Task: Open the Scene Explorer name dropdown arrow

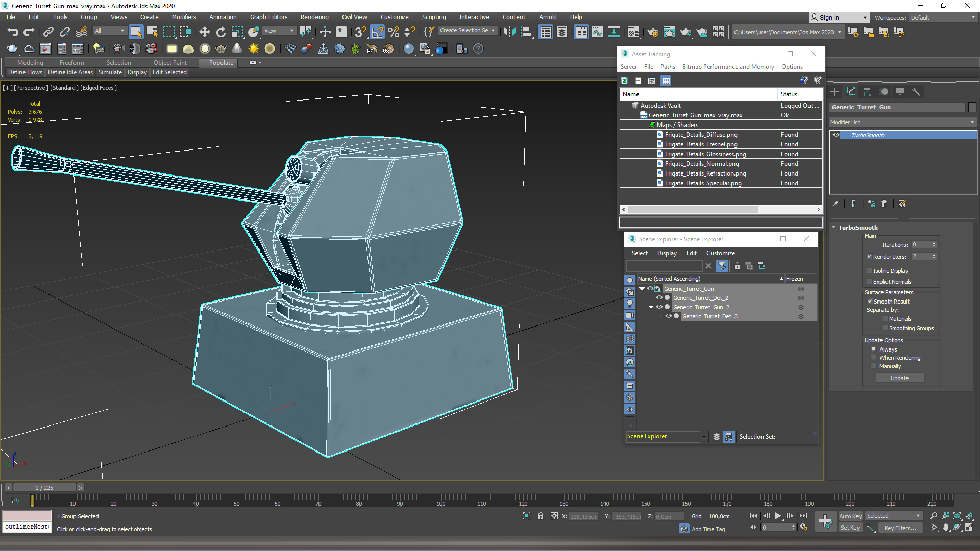Action: pos(704,437)
